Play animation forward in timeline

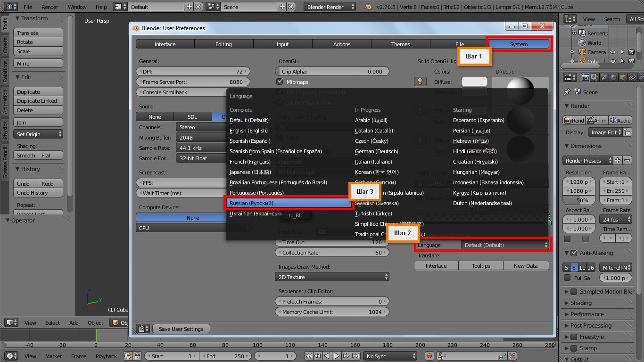pyautogui.click(x=337, y=356)
